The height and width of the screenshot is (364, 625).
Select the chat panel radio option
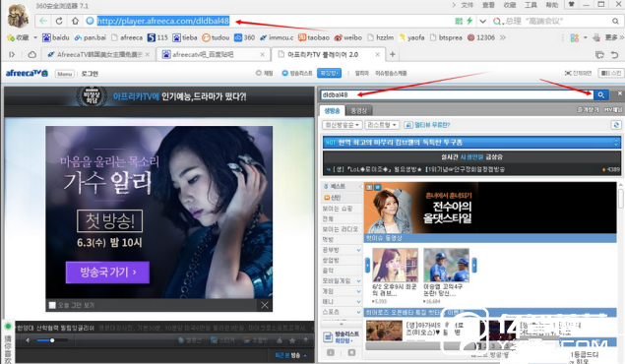coord(264,73)
